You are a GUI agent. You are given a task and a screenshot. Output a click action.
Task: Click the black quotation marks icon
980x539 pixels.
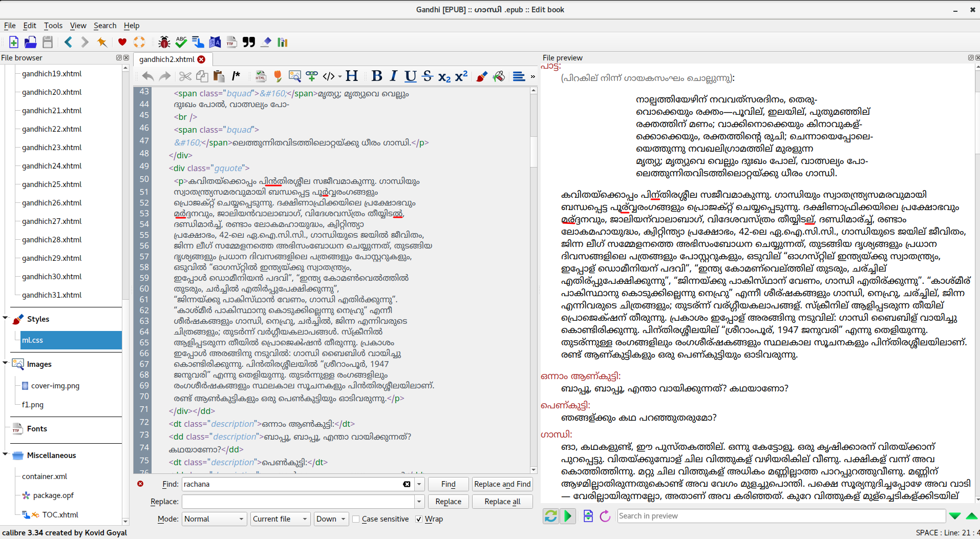249,42
